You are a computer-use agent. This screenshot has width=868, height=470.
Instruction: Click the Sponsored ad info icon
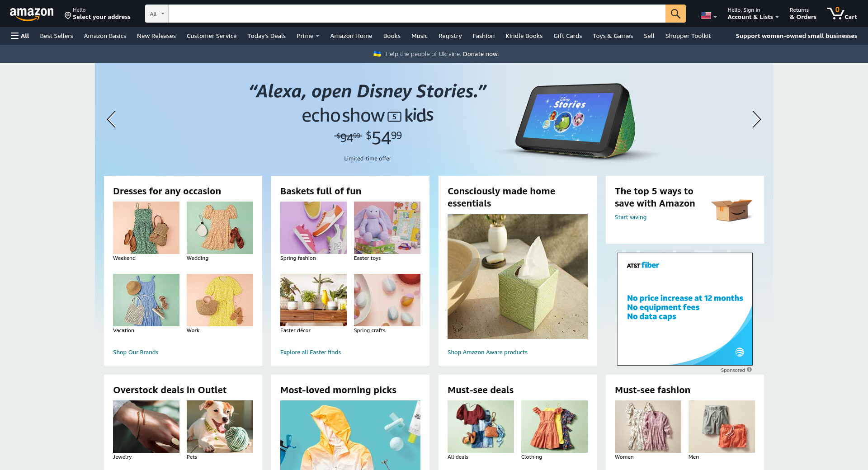tap(749, 370)
